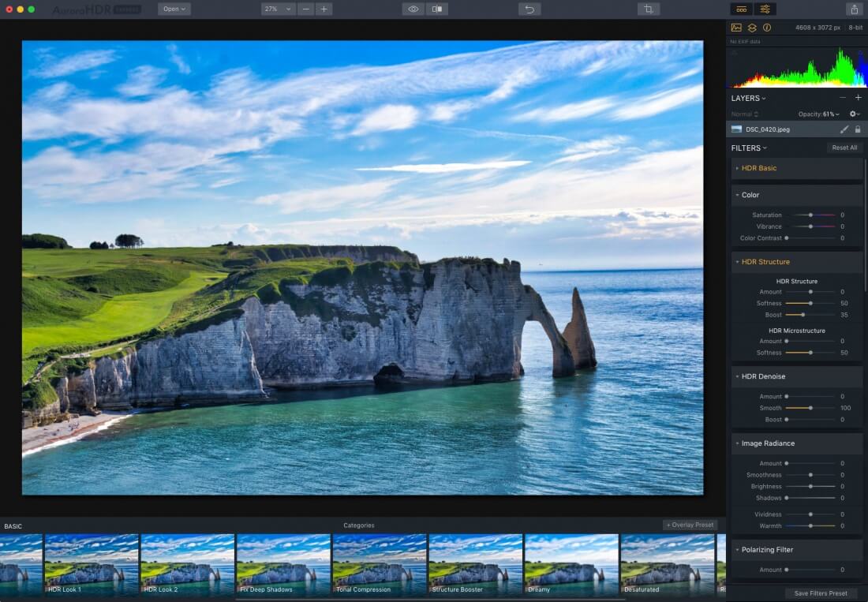868x602 pixels.
Task: Click the Undo arrow icon
Action: click(x=529, y=9)
